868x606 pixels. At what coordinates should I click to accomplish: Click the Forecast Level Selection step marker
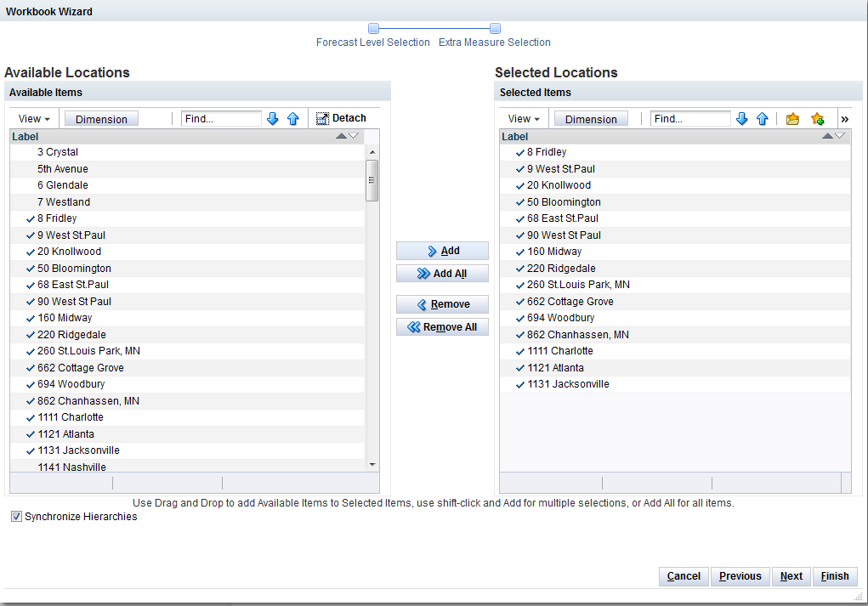point(374,28)
